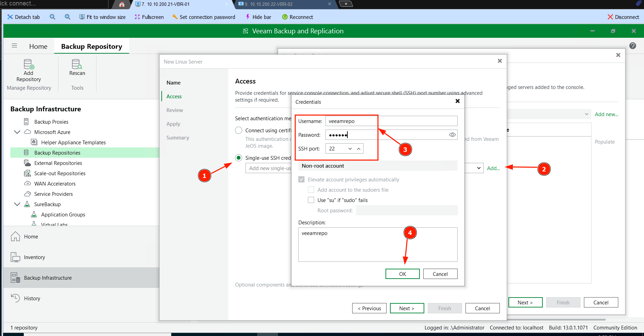644x336 pixels.
Task: Click OK in the Credentials dialog
Action: coord(403,274)
